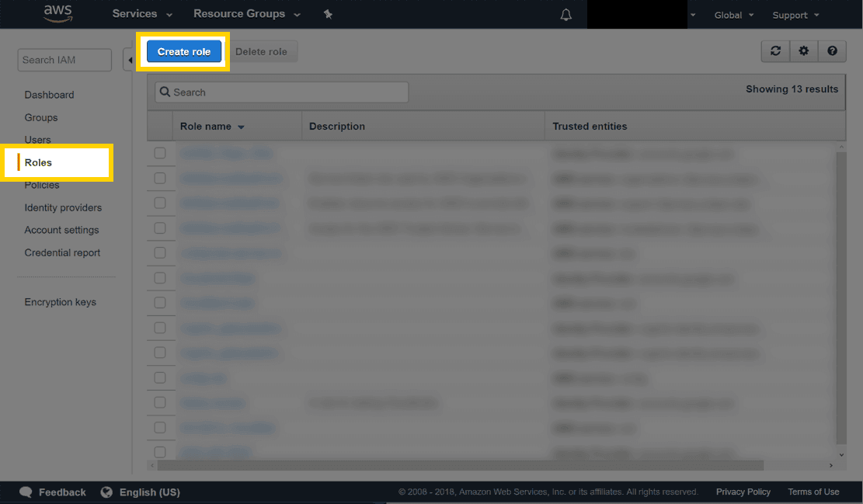Screen dimensions: 863x504
Task: Click the roles Search input field
Action: coord(282,92)
